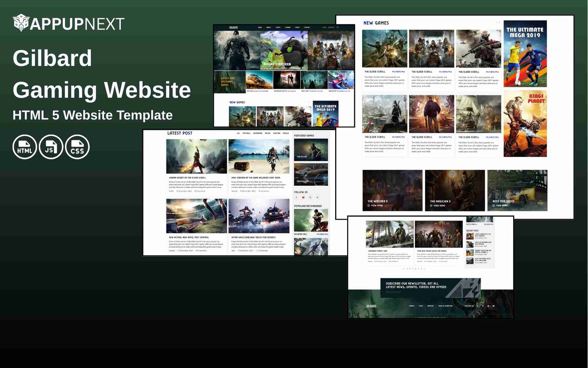Image resolution: width=588 pixels, height=368 pixels.
Task: Open the CONTACT page from the navbar
Action: (x=308, y=27)
